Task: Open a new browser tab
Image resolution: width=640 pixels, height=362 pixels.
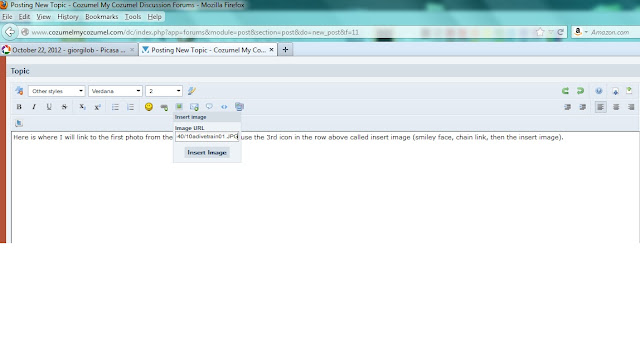Action: (285, 50)
